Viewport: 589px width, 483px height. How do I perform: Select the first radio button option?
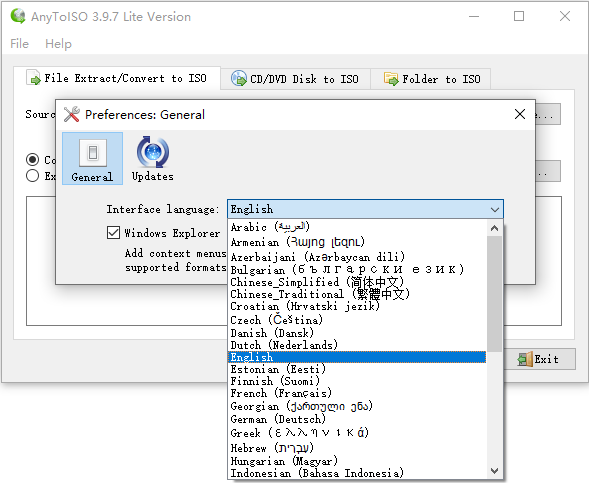[x=32, y=160]
